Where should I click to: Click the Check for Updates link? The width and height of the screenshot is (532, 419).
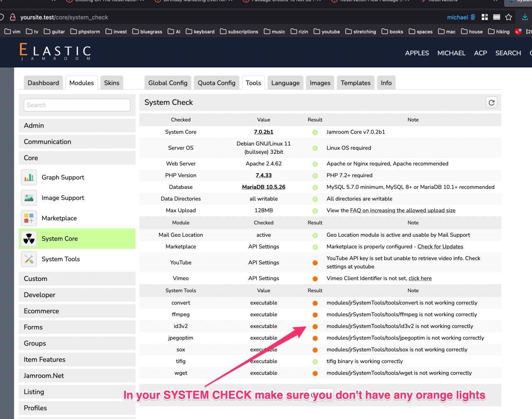coord(440,246)
